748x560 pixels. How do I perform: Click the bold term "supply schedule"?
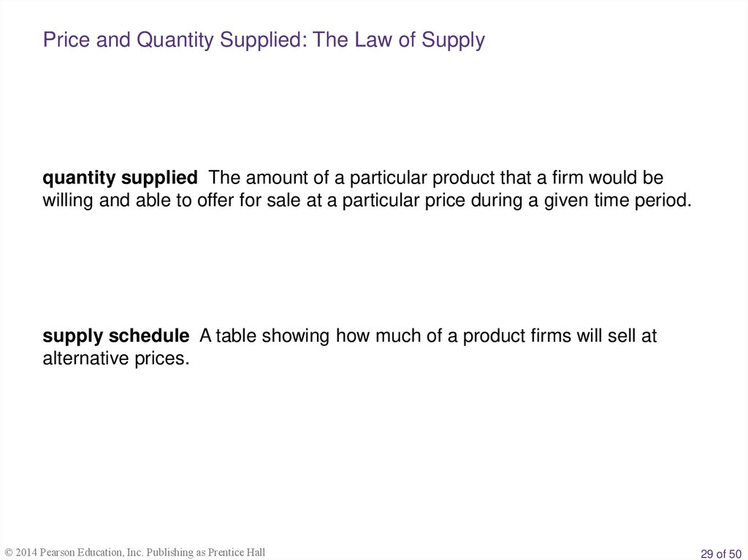(115, 336)
